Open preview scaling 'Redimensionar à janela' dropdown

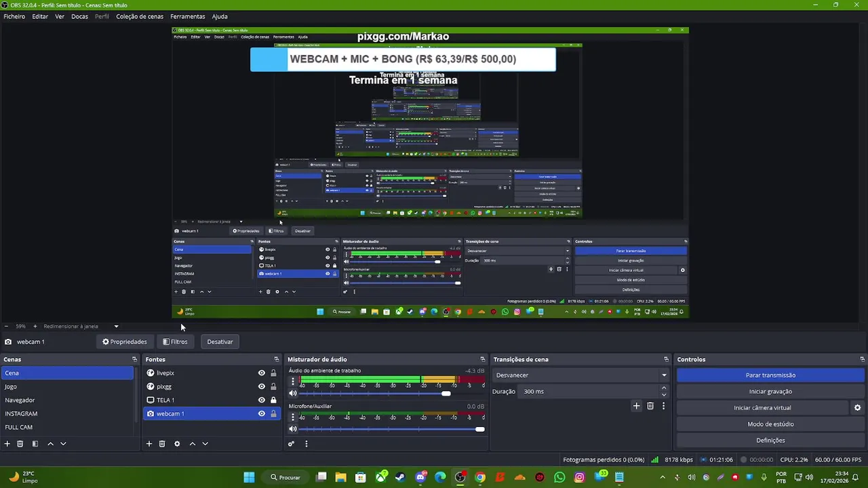(x=81, y=327)
